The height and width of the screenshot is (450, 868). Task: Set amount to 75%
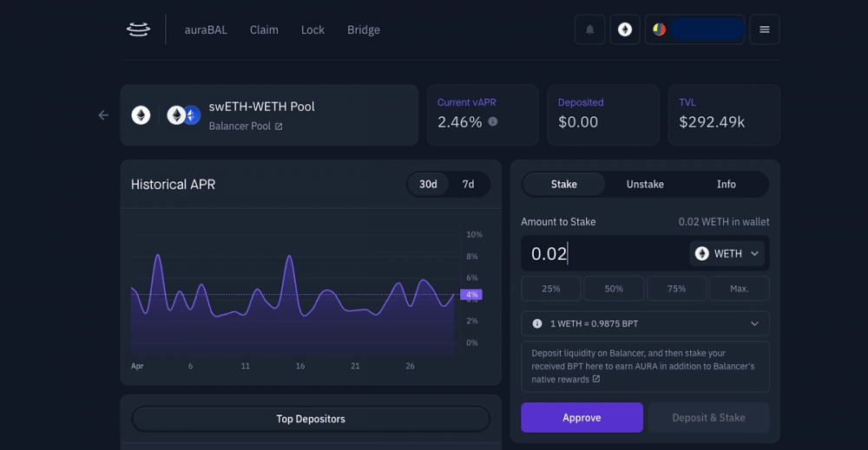tap(676, 289)
